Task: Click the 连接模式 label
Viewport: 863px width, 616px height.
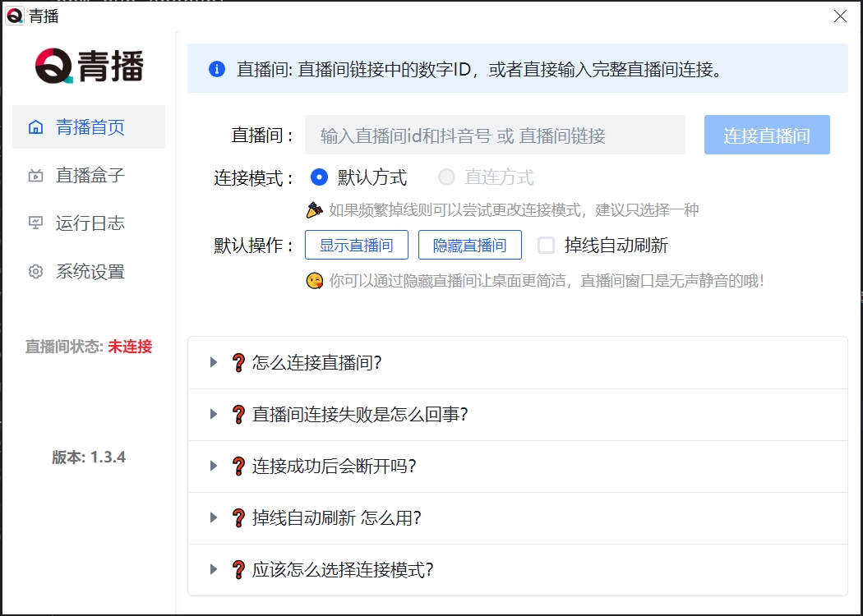Action: point(253,178)
